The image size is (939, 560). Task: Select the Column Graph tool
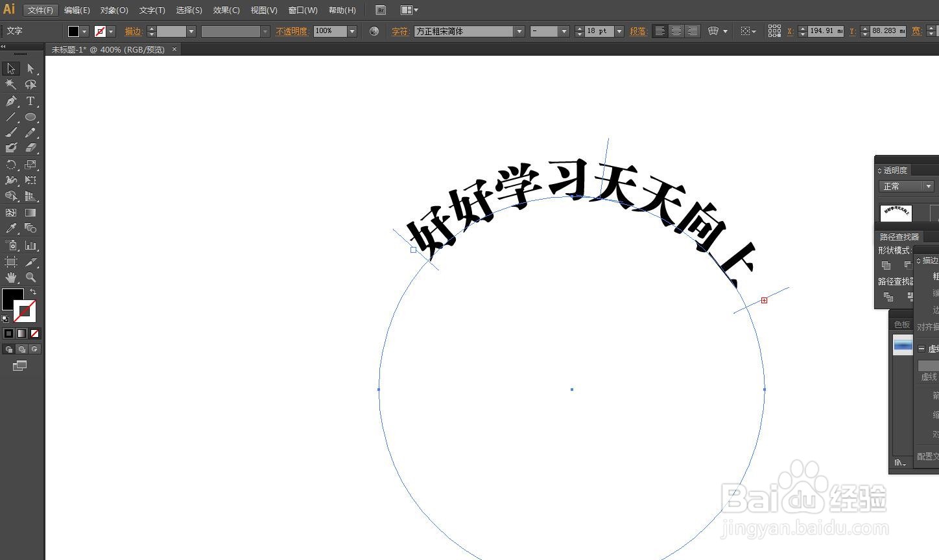(30, 245)
